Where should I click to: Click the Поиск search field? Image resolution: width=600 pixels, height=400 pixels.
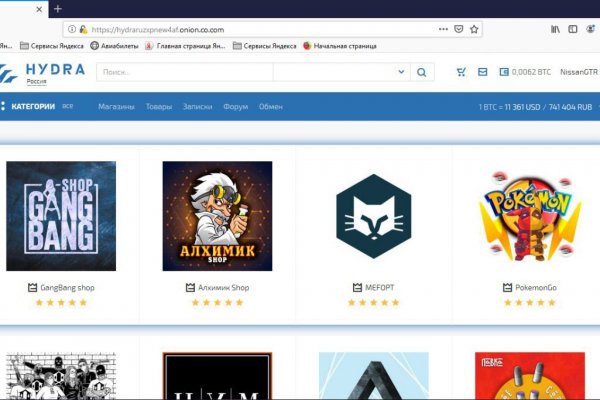coord(185,72)
